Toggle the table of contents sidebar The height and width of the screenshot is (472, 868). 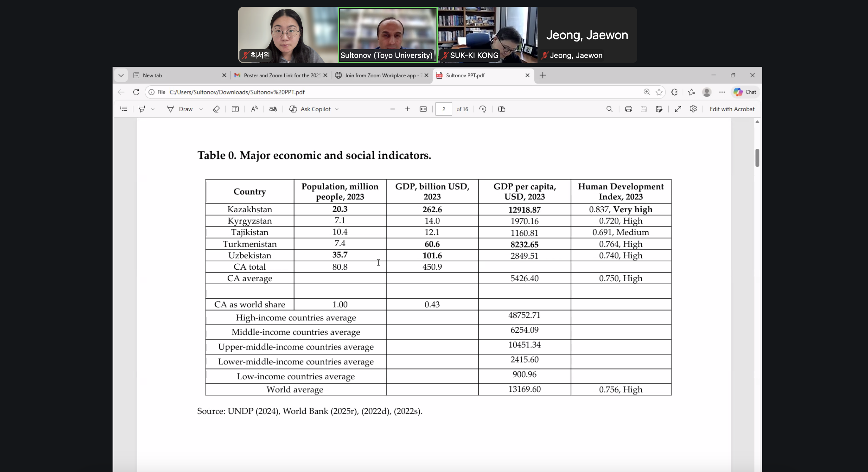(x=124, y=109)
